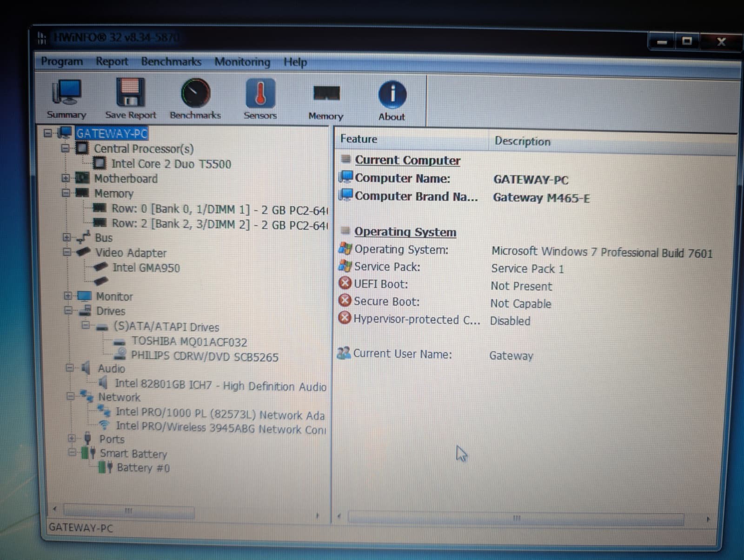Screen dimensions: 744x560
Task: Select Intel PRO/1000 PL network adapter
Action: pyautogui.click(x=220, y=413)
